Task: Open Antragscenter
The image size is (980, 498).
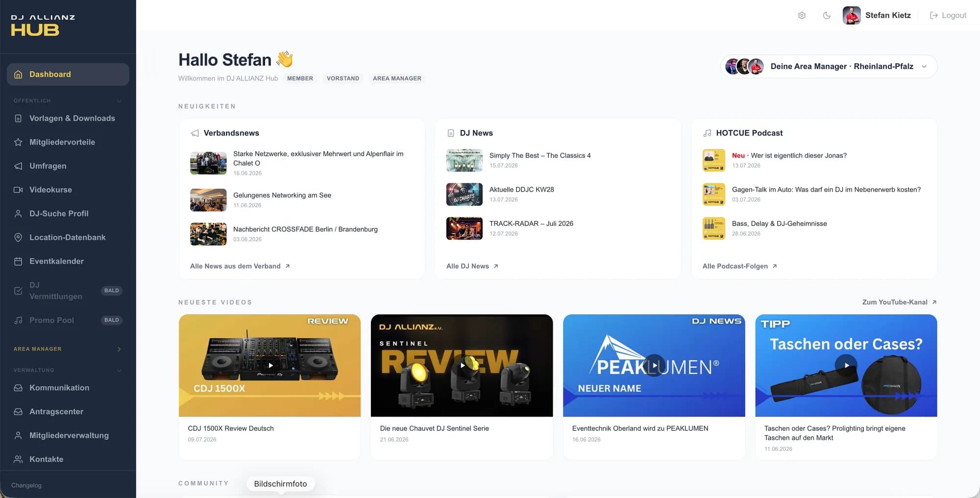Action: [56, 412]
